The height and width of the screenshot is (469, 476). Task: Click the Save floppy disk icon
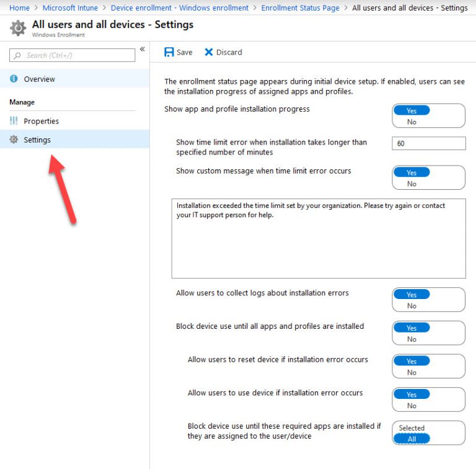169,52
